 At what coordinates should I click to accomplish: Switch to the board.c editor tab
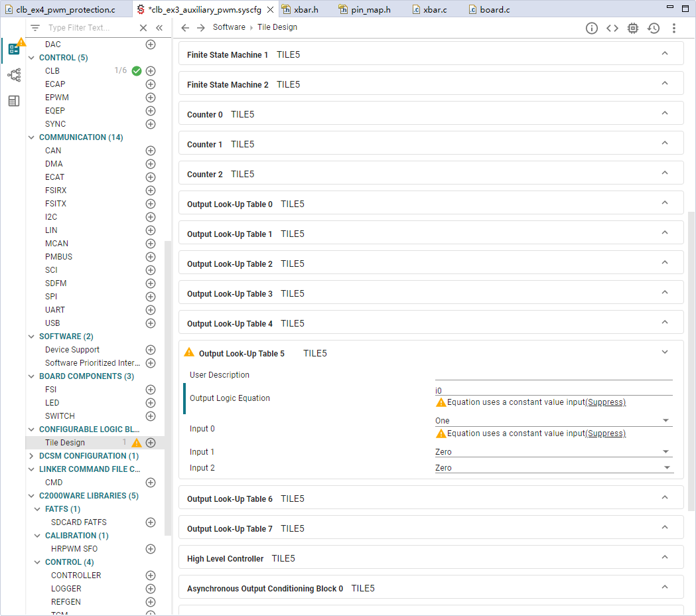click(x=490, y=9)
